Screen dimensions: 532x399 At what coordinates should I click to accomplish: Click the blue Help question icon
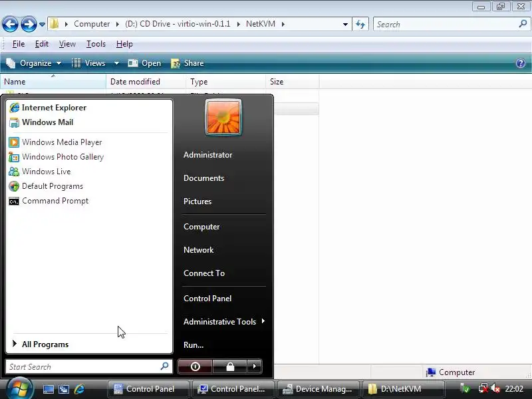click(x=521, y=63)
